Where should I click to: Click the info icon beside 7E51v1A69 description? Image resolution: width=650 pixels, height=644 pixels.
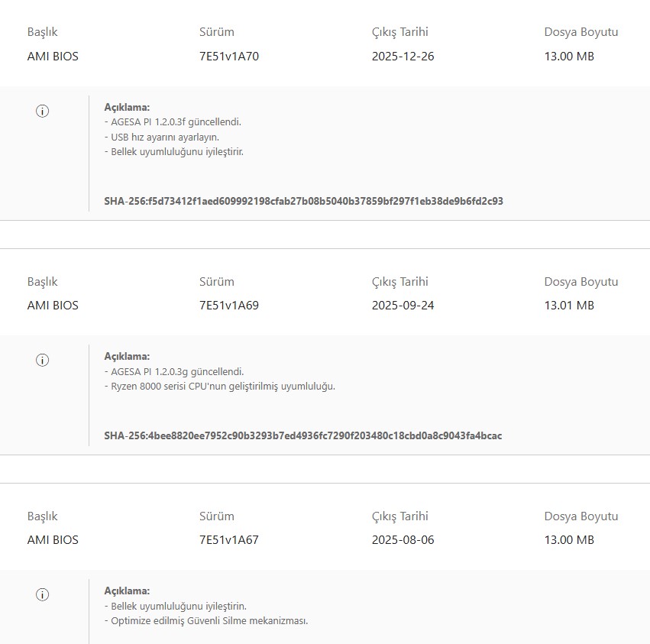(x=43, y=360)
